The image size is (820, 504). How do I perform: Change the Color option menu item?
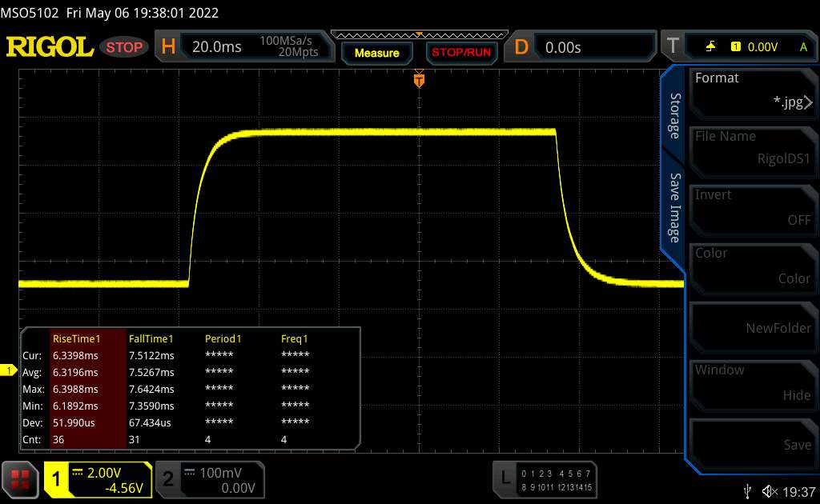click(753, 269)
